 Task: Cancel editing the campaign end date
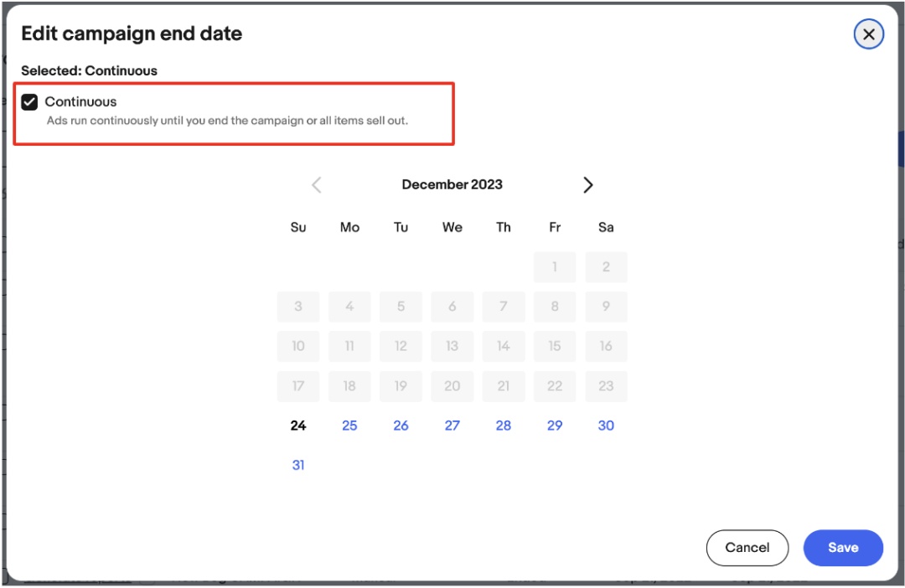click(747, 548)
